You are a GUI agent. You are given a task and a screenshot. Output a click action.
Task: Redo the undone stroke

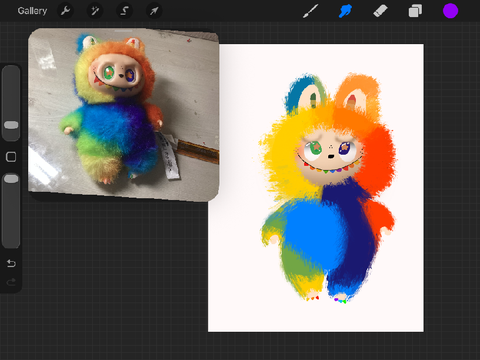pyautogui.click(x=11, y=282)
